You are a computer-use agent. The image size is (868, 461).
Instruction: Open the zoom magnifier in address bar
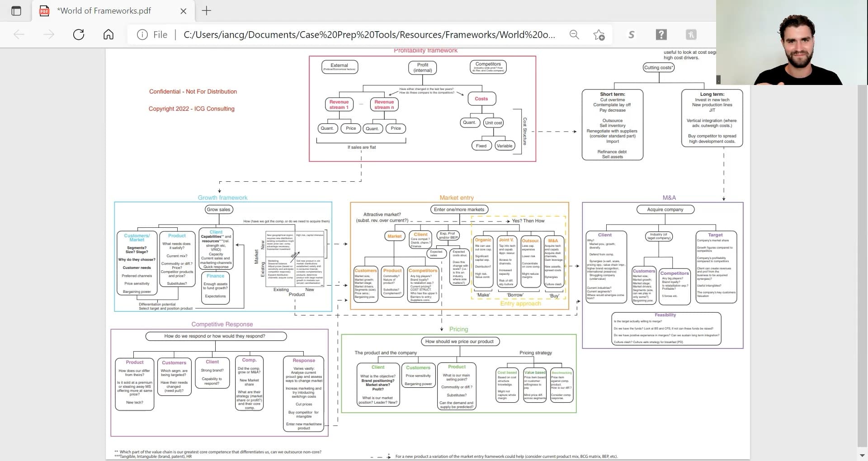coord(574,35)
